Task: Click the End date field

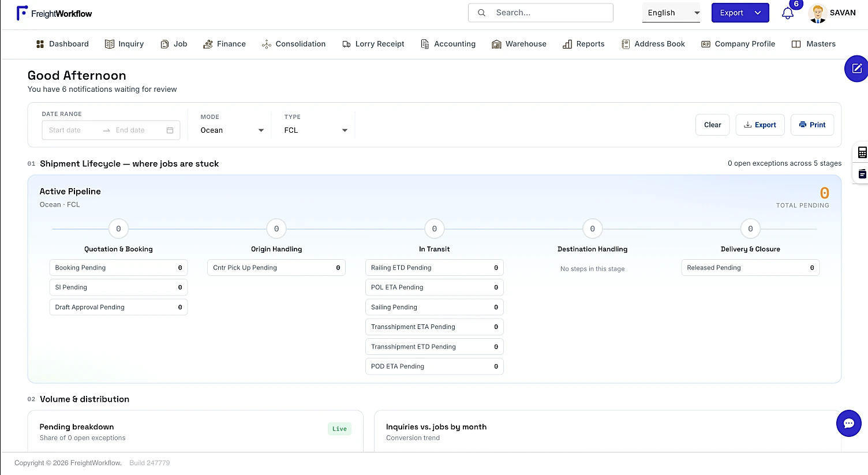Action: (x=136, y=130)
